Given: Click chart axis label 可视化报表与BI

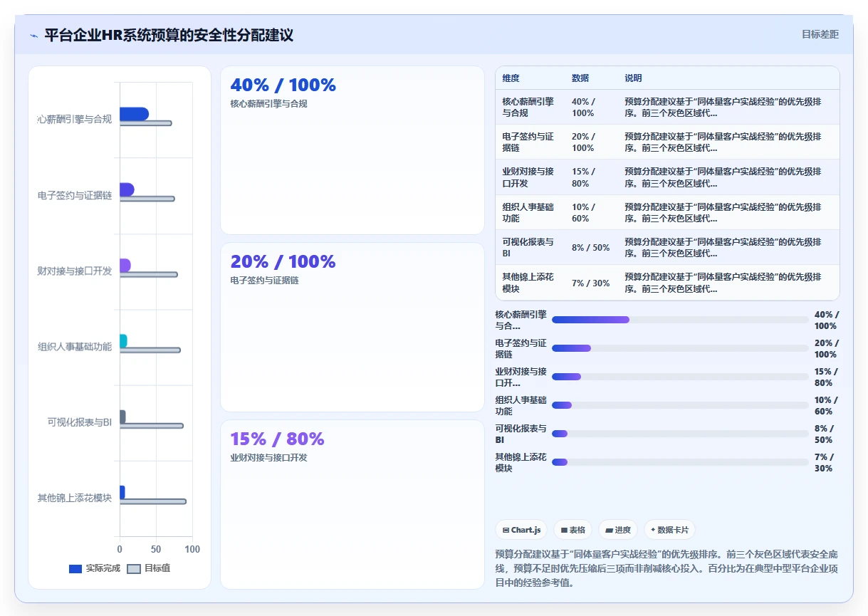Looking at the screenshot, I should (x=80, y=422).
